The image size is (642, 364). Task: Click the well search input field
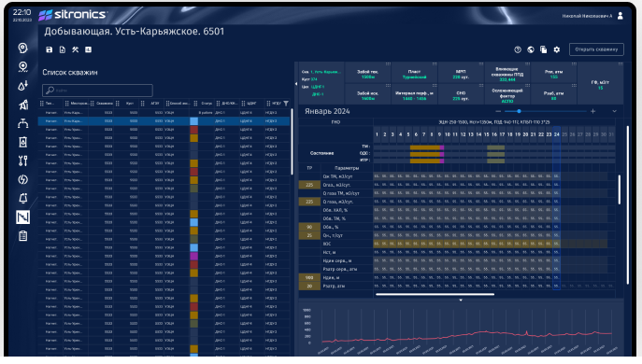pyautogui.click(x=97, y=90)
